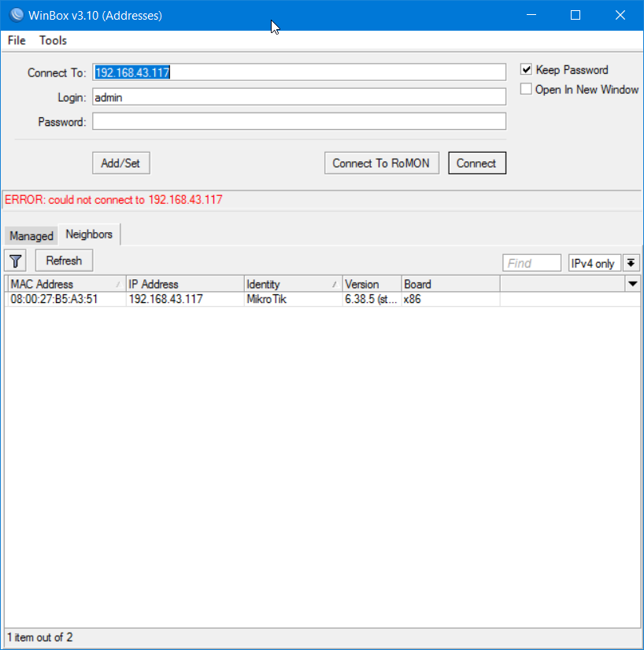Screen dimensions: 644x650
Task: Click the WinBox logo in title bar
Action: click(x=17, y=15)
